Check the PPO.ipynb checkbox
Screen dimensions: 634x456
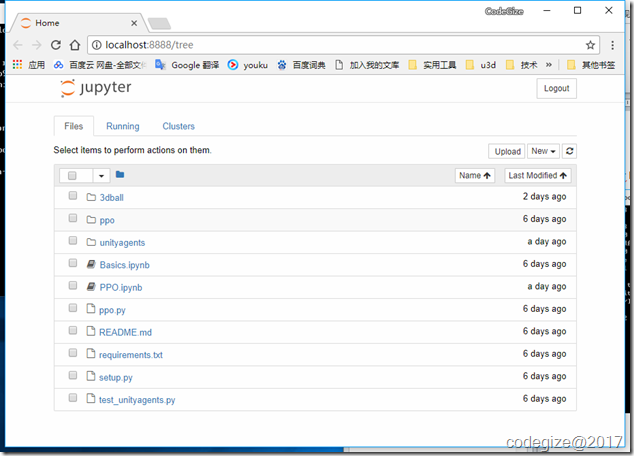click(73, 286)
